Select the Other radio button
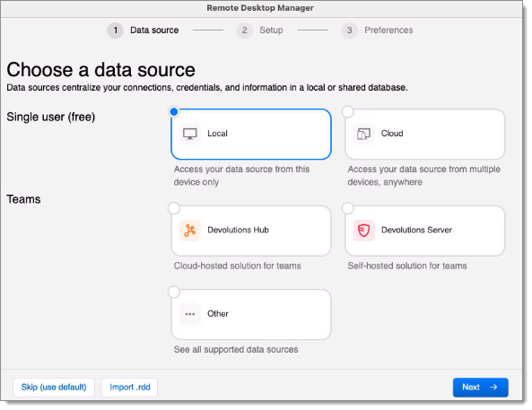 [174, 292]
